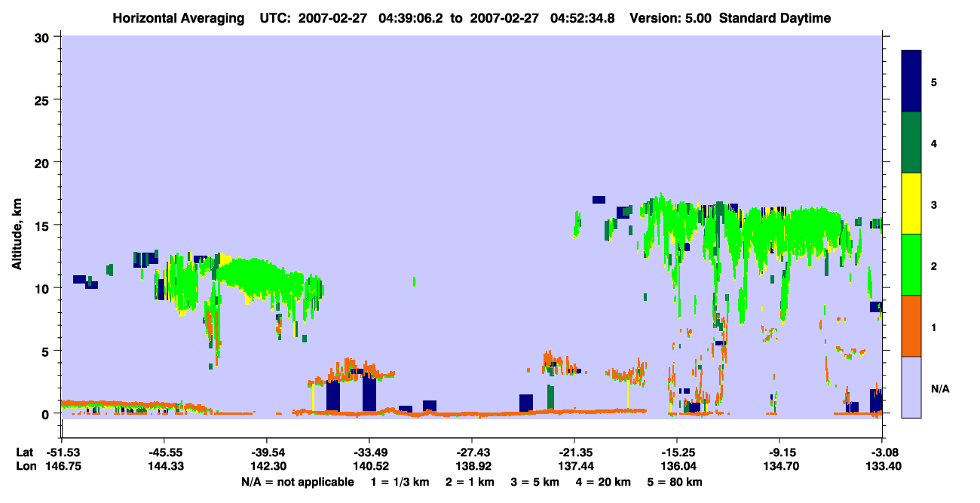Click the '1 = 1/3 km' key text
Screen dimensions: 980x503
(400, 482)
